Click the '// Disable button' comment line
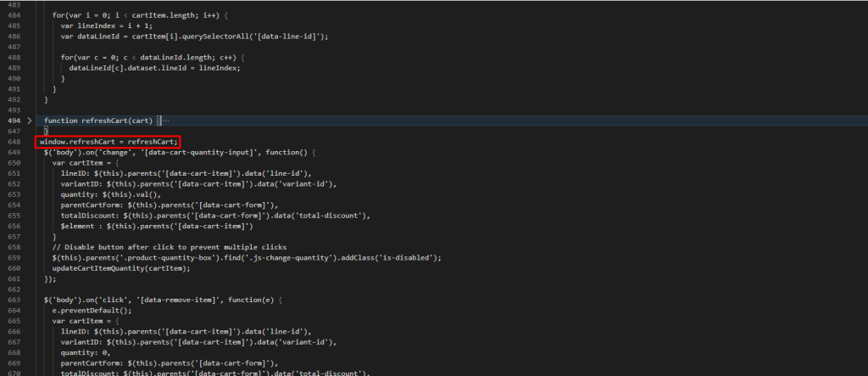Screen dimensions: 868x376 [146, 247]
